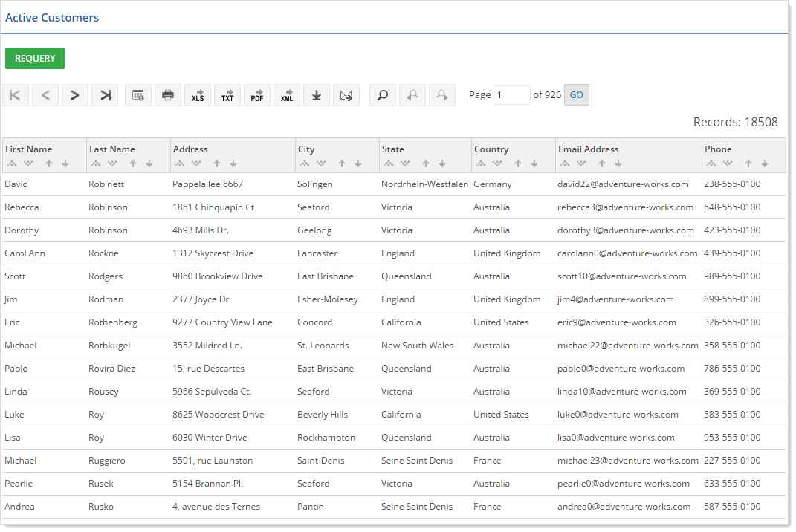Click the REQUERY button
The height and width of the screenshot is (532, 796).
click(34, 58)
